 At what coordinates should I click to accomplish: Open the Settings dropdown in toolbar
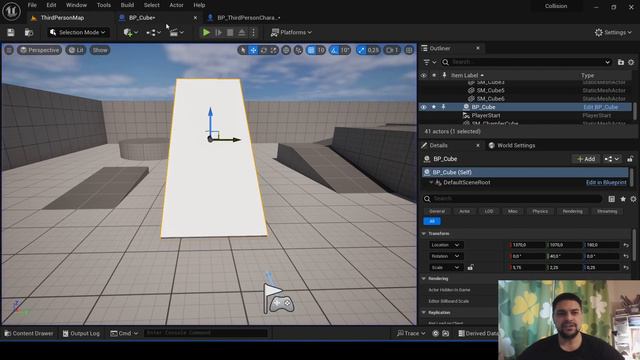tap(613, 32)
